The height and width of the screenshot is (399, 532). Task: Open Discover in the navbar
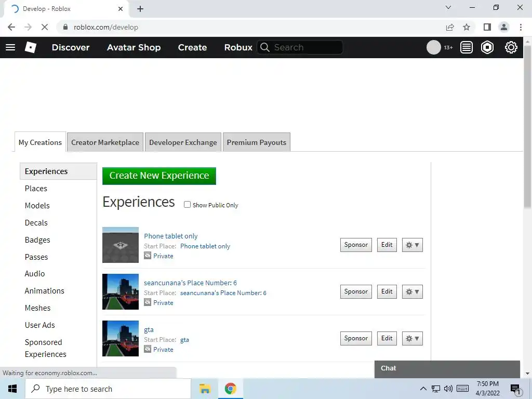tap(71, 47)
